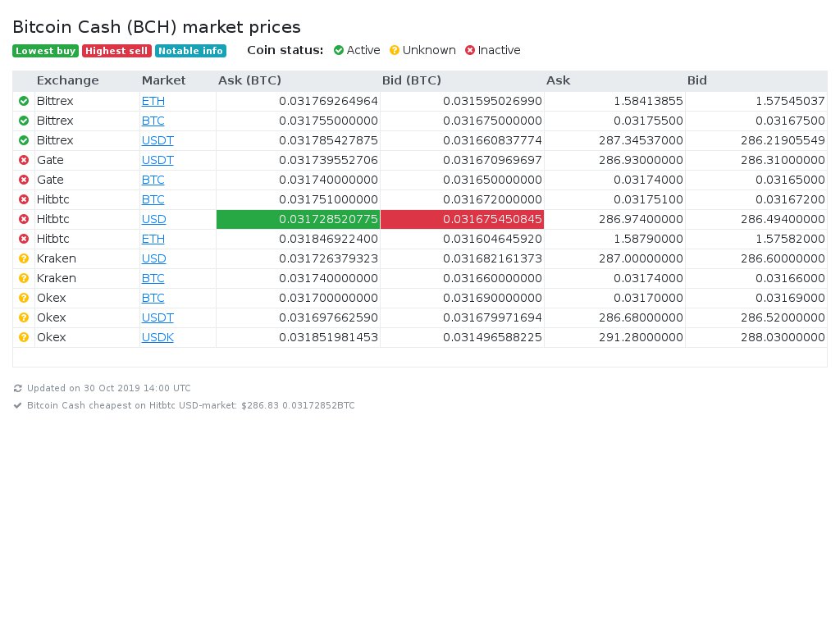Screen dimensions: 840x630
Task: Click the Bid (BTC) column header
Action: tap(412, 80)
